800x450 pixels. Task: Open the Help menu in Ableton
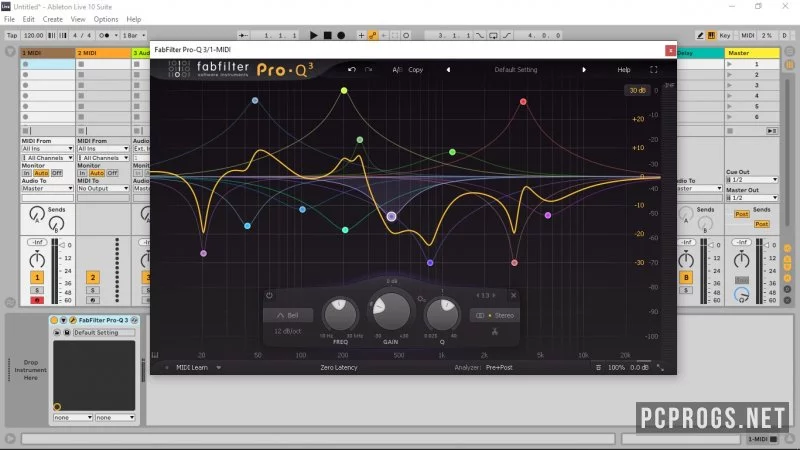pos(134,19)
